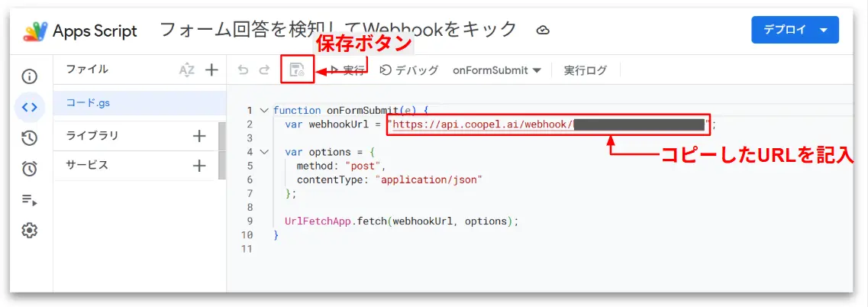The width and height of the screenshot is (868, 307).
Task: Open the 実行ログ execution log
Action: tap(585, 70)
